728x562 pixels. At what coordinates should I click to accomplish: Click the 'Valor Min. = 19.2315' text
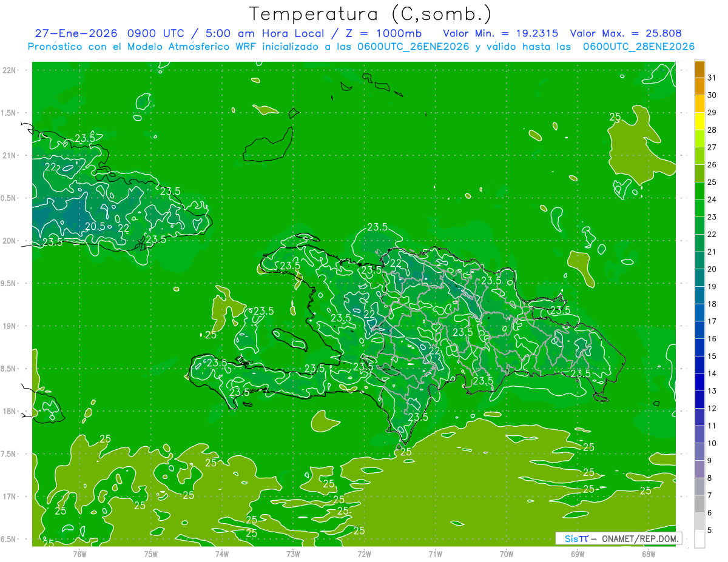tap(500, 33)
